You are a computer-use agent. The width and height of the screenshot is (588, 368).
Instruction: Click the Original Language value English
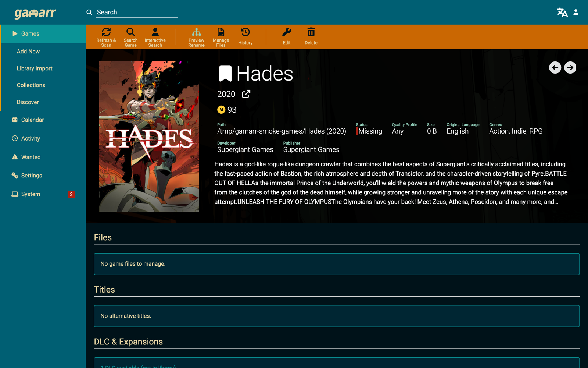coord(458,131)
